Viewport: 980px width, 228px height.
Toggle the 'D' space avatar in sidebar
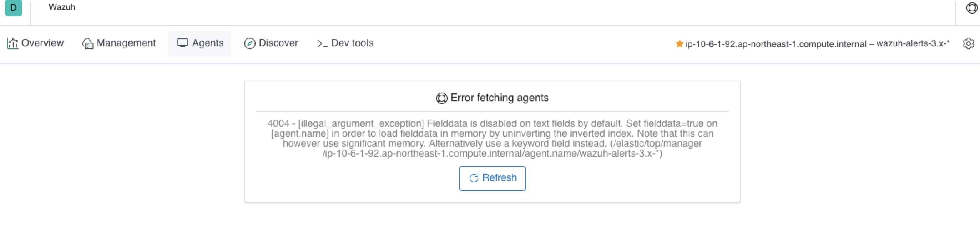pos(13,7)
